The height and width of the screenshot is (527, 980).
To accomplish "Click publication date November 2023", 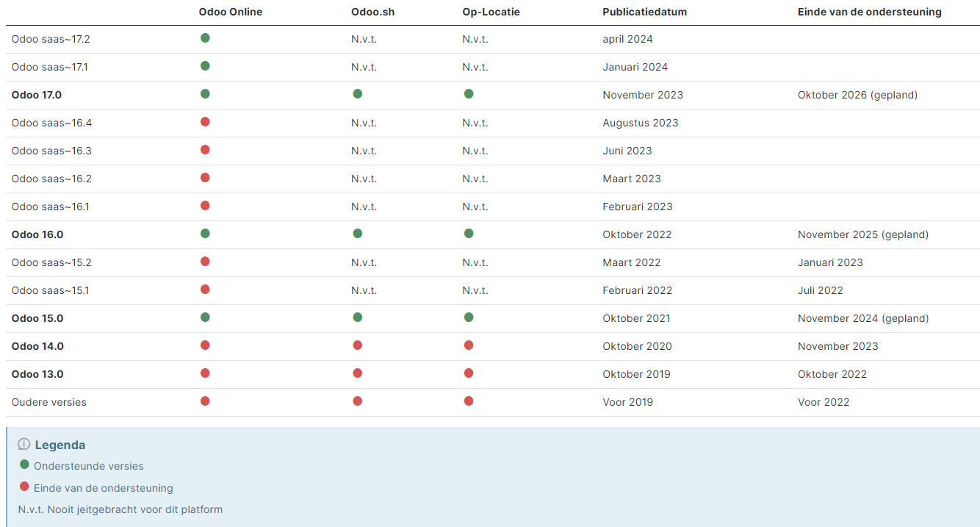I will click(x=643, y=95).
